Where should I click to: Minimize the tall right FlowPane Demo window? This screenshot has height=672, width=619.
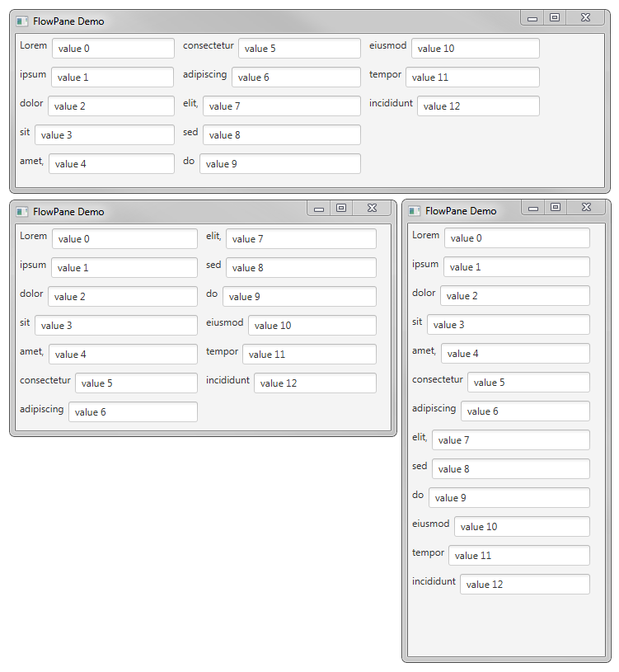click(x=533, y=208)
